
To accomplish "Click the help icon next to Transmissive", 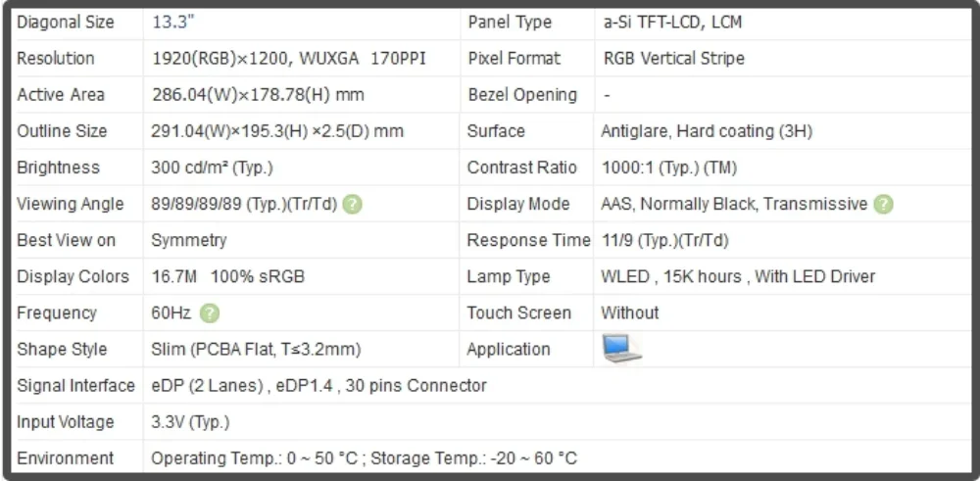I will pos(883,205).
